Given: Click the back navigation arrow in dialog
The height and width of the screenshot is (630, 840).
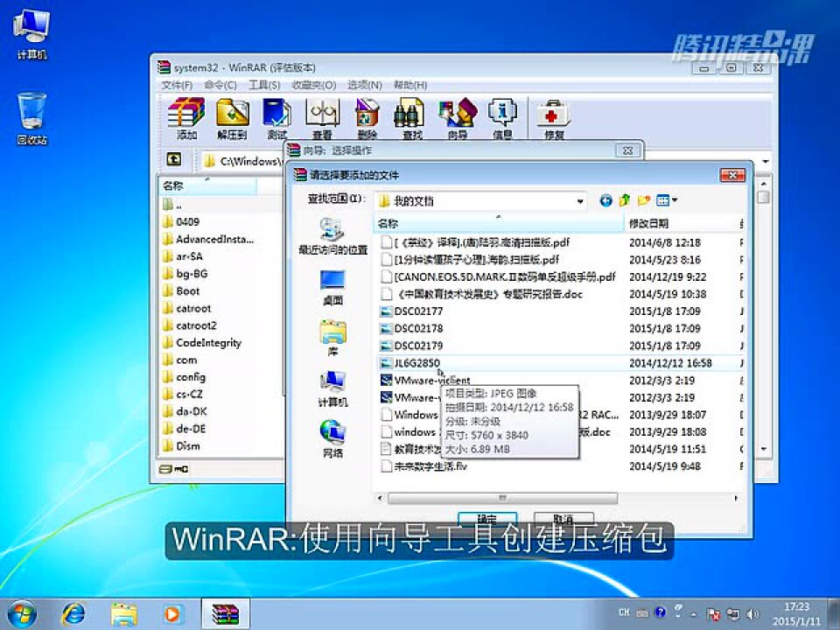Looking at the screenshot, I should click(604, 199).
